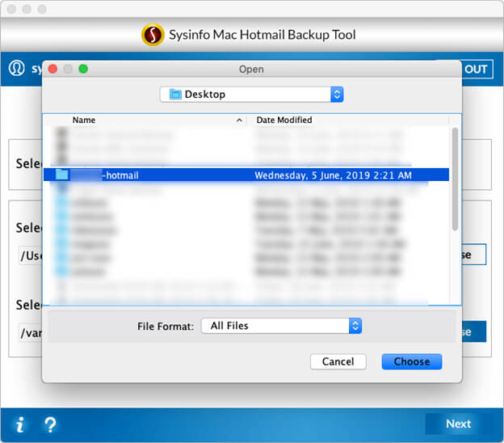Click the user account icon
504x443 pixels.
pyautogui.click(x=16, y=68)
